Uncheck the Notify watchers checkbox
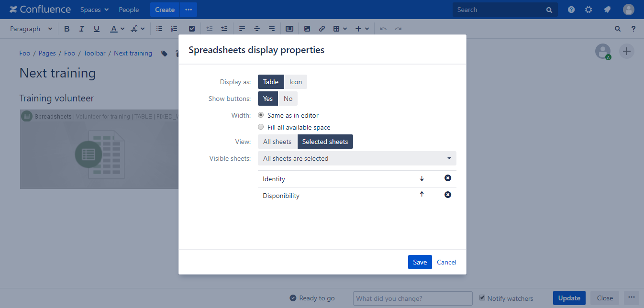This screenshot has width=644, height=308. point(482,298)
